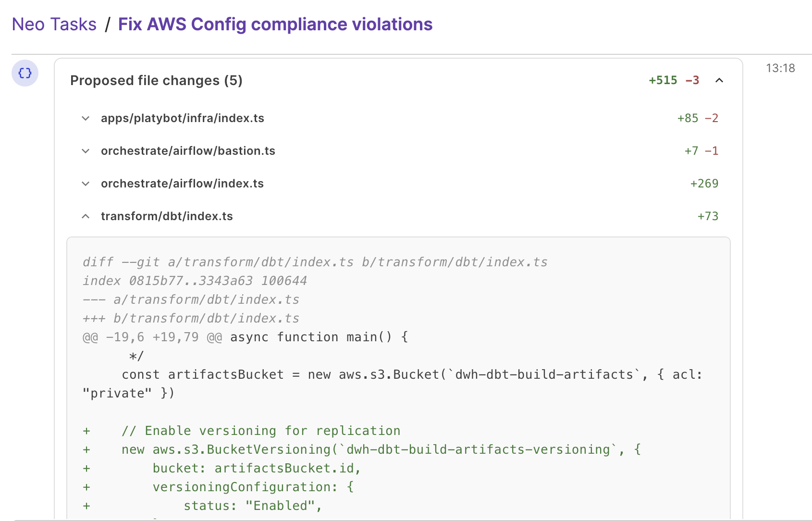Screen dimensions: 812x521
Task: Expand the orchestrate/airflow/index.ts chevron
Action: pyautogui.click(x=86, y=184)
